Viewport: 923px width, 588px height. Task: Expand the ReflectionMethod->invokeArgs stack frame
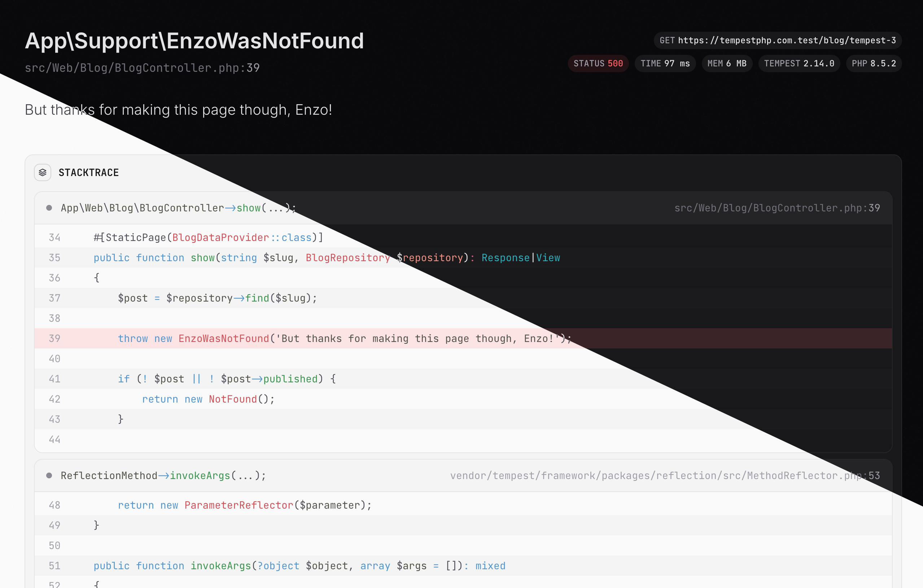(163, 475)
